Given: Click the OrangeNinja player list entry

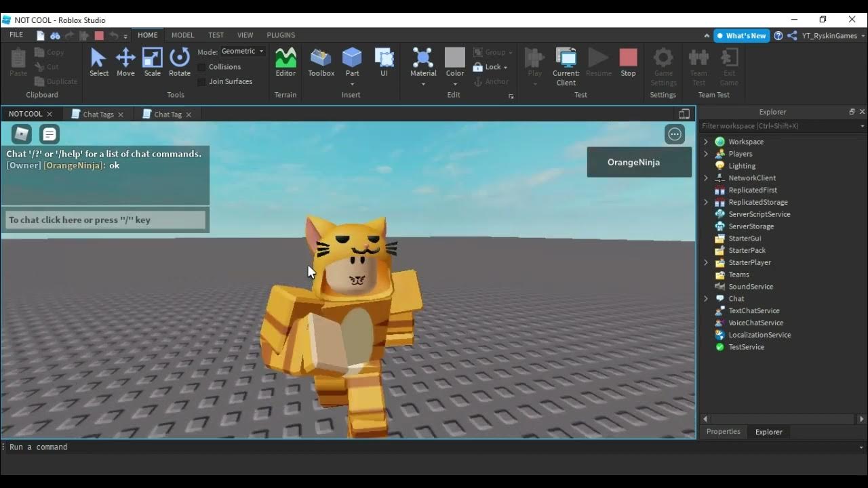Looking at the screenshot, I should (x=639, y=163).
